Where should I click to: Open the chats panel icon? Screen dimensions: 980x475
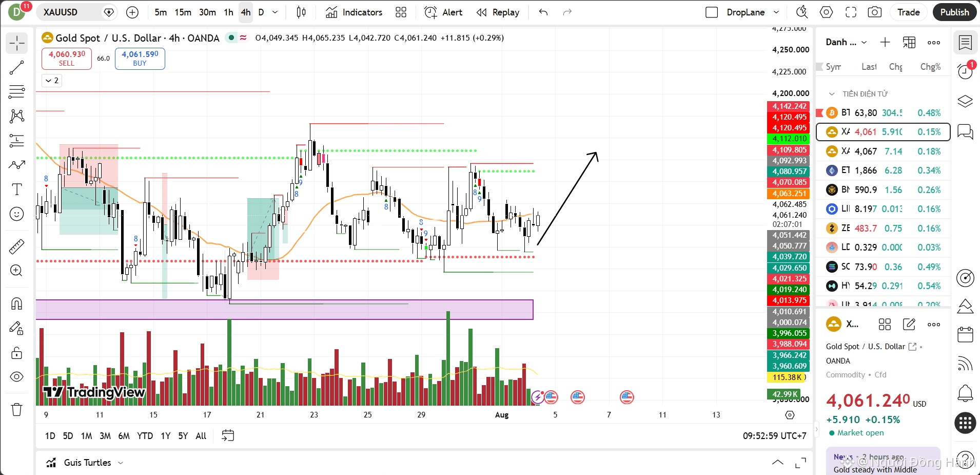966,131
